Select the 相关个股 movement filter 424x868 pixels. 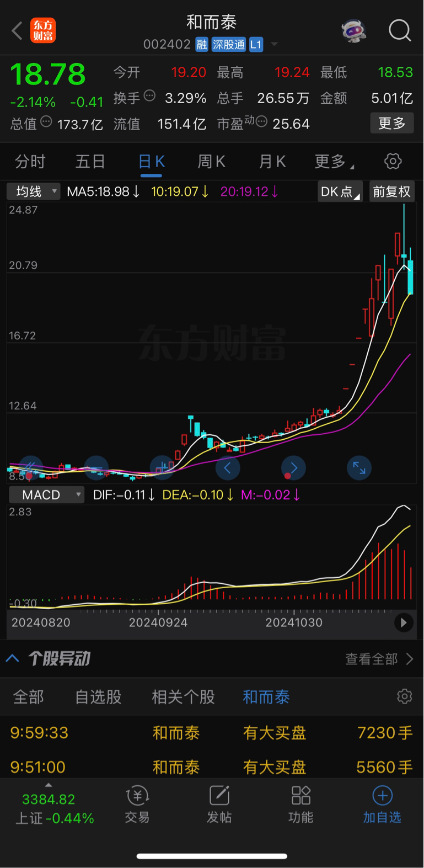pos(183,697)
